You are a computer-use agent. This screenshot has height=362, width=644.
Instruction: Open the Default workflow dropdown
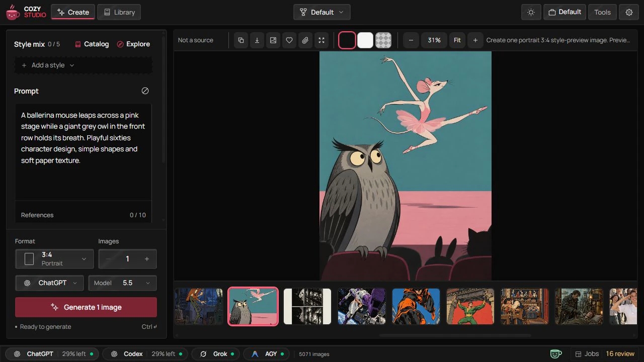click(x=322, y=12)
